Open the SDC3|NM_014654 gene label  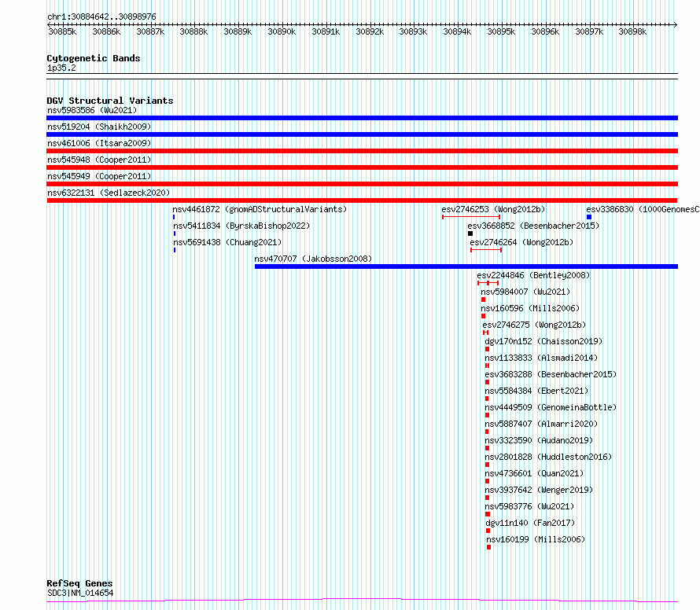click(x=80, y=593)
